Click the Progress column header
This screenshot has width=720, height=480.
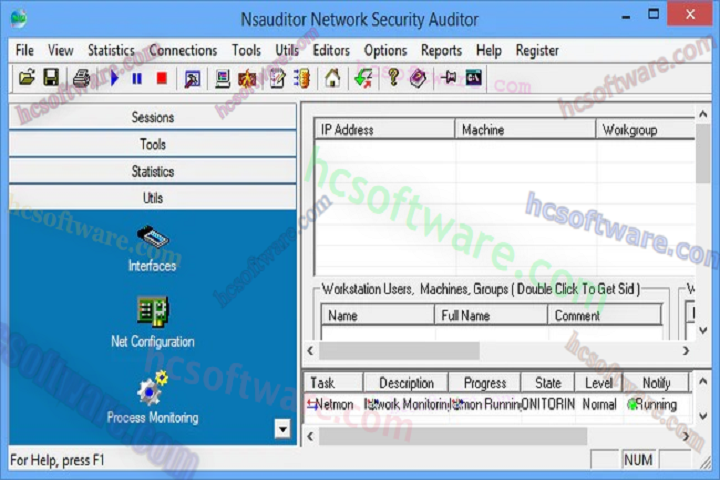click(x=484, y=382)
